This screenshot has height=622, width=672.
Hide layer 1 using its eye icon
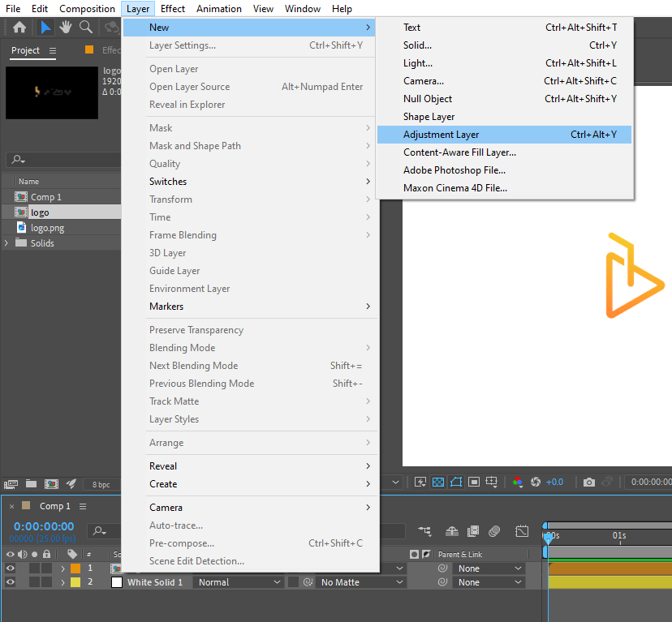tap(11, 568)
